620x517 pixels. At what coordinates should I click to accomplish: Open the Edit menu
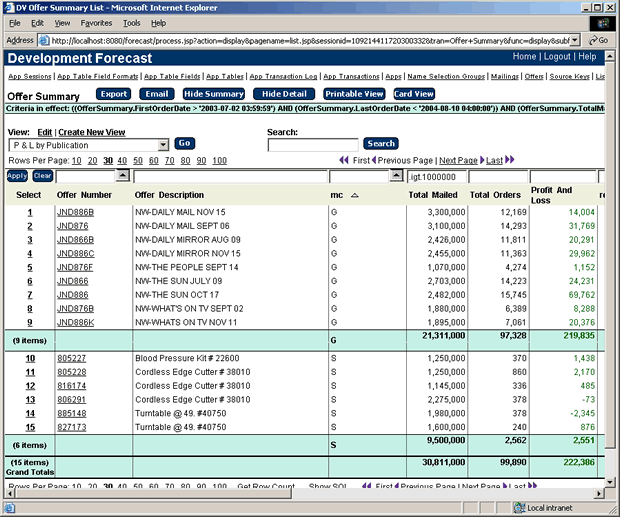[37, 23]
